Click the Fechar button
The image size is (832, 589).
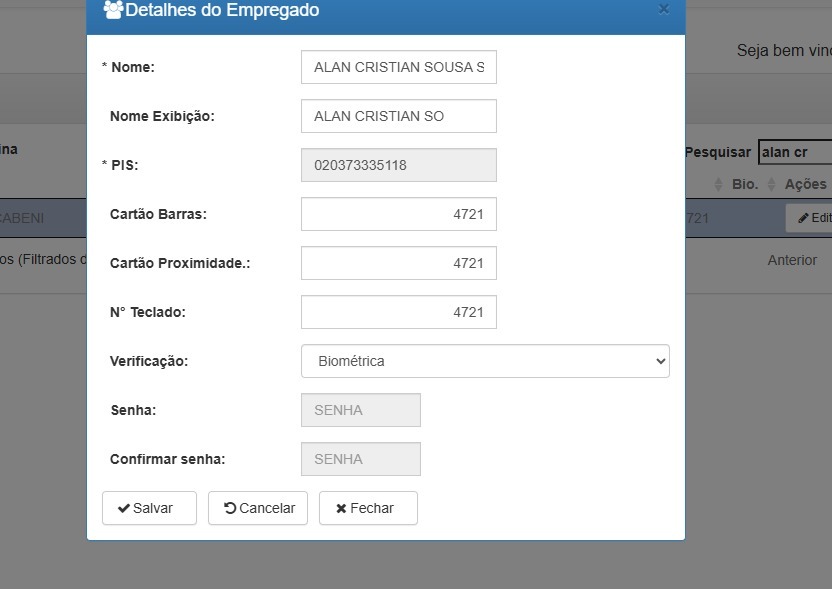point(367,508)
